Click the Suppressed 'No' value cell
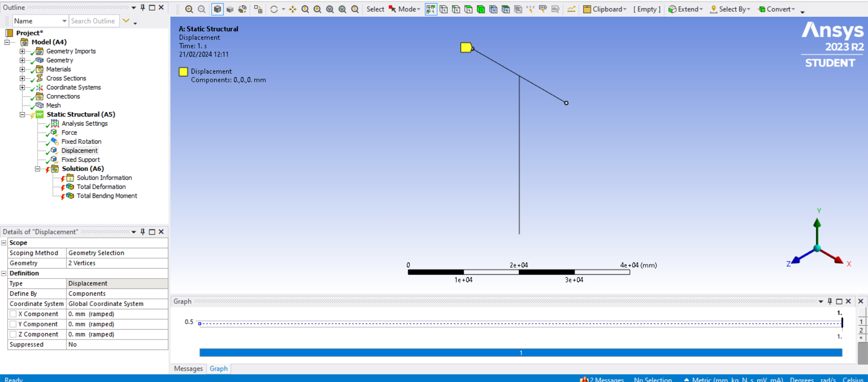The width and height of the screenshot is (868, 382). 117,344
